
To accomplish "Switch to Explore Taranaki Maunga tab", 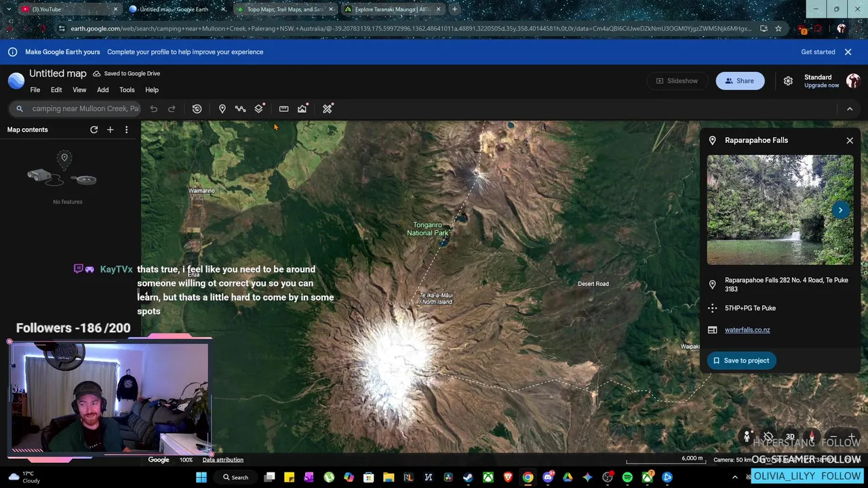I will [393, 9].
